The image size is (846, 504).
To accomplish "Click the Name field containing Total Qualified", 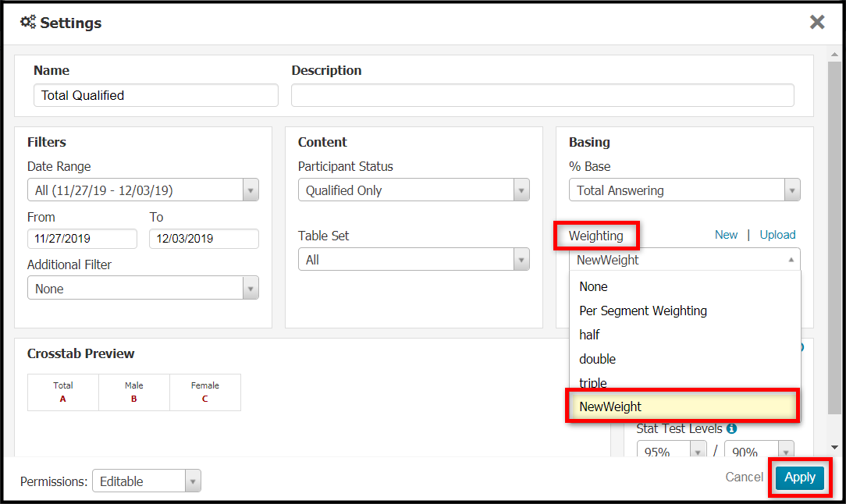I will [x=156, y=95].
